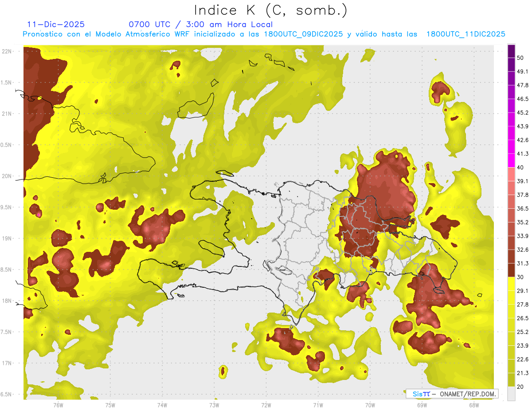532x411 pixels.
Task: Click the '72W' longitude label
Action: [266, 405]
